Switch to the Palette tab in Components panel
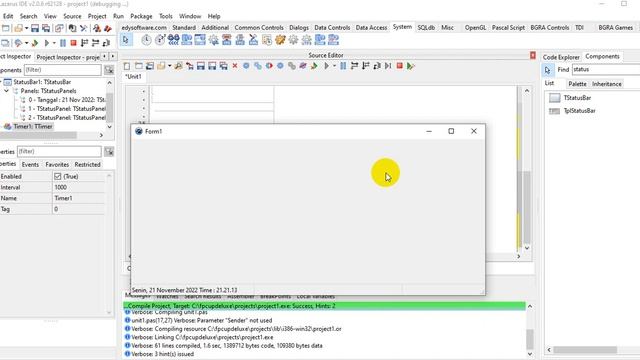 pyautogui.click(x=577, y=84)
